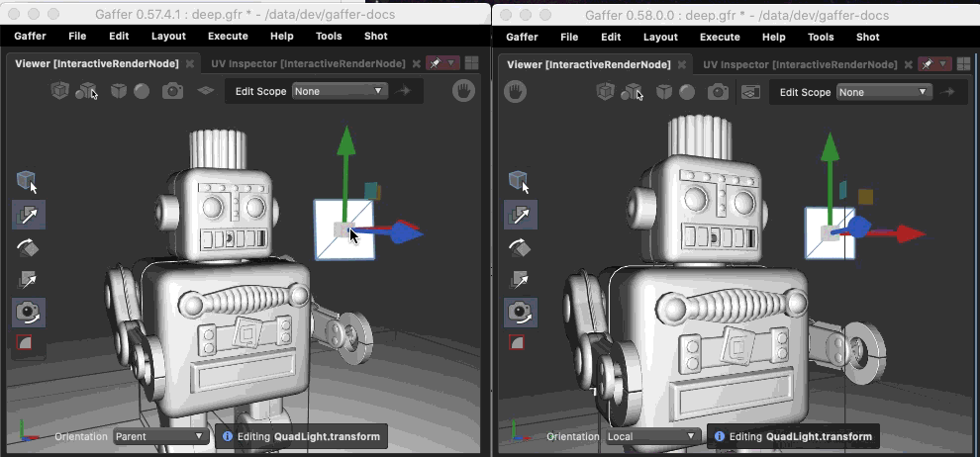
Task: Open Edit Scope None dropdown in 0.58.0.0 window
Action: [x=884, y=92]
